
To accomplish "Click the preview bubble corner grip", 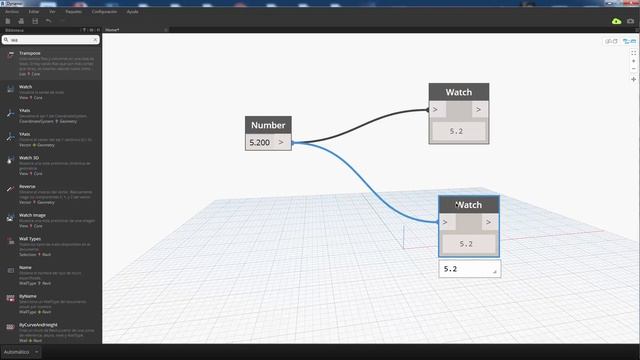I will (x=495, y=272).
